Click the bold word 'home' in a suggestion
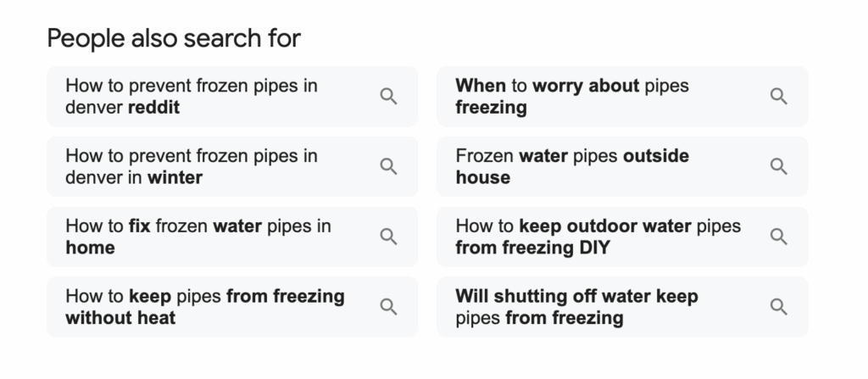868x379 pixels. 90,248
